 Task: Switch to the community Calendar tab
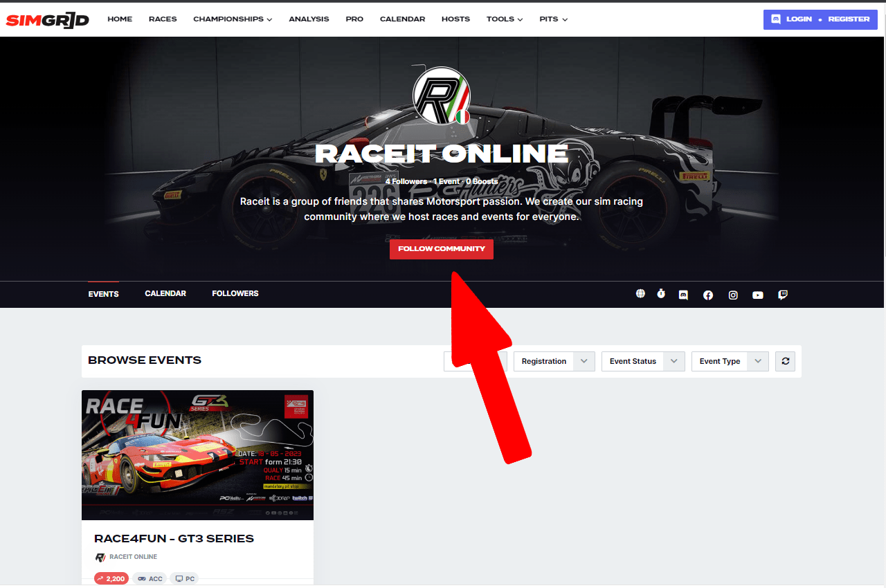pyautogui.click(x=165, y=294)
